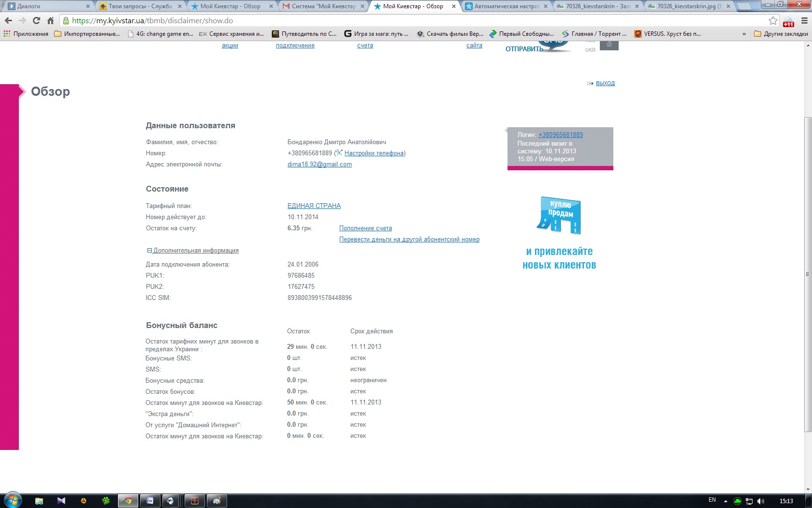Reload the current page
Viewport: 812px width, 508px height.
[x=36, y=21]
